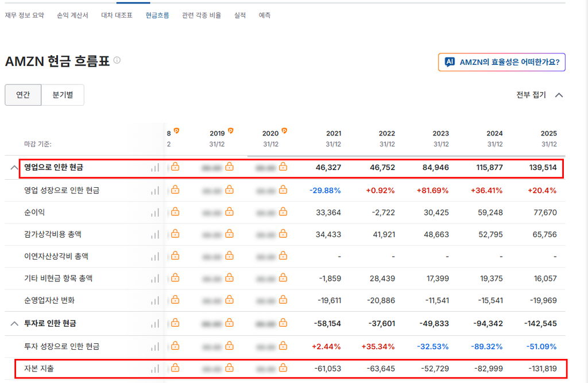Open chart icon for 투자로 인한 현금 row
This screenshot has width=588, height=383.
pos(155,323)
